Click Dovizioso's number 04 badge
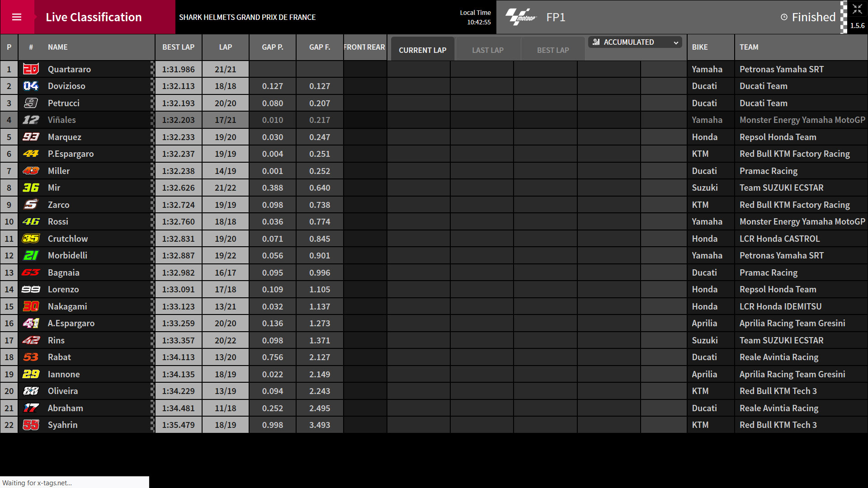868x488 pixels. (31, 86)
